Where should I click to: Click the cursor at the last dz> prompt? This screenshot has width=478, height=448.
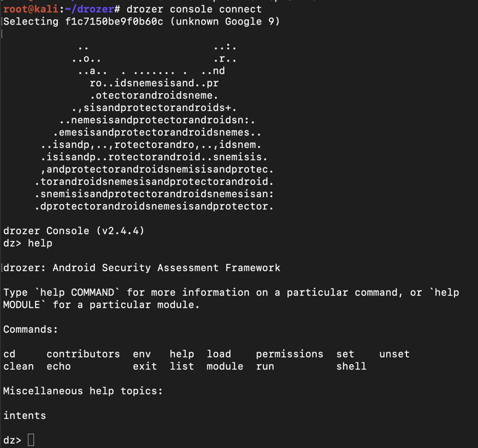point(31,440)
